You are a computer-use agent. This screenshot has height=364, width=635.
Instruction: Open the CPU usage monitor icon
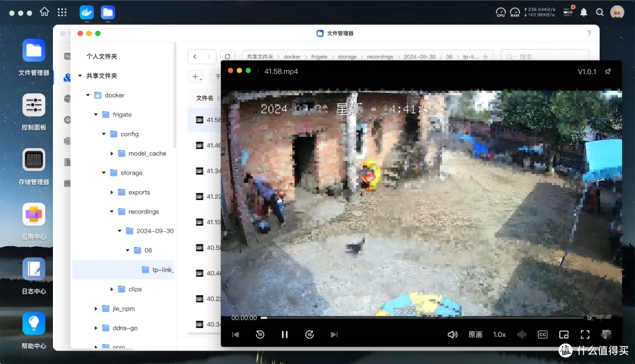501,12
